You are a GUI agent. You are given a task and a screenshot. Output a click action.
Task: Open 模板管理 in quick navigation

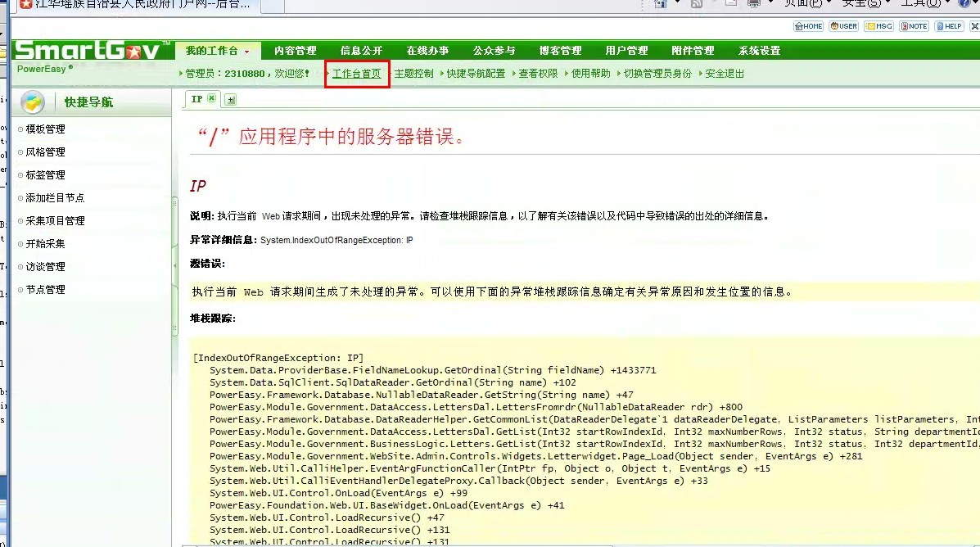pyautogui.click(x=45, y=129)
